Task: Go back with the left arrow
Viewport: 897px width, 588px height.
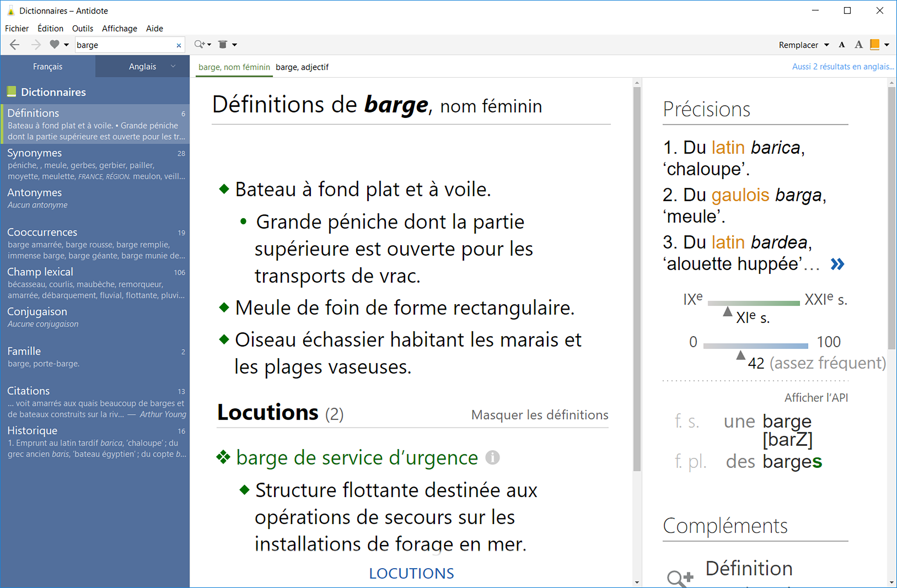Action: click(x=14, y=45)
